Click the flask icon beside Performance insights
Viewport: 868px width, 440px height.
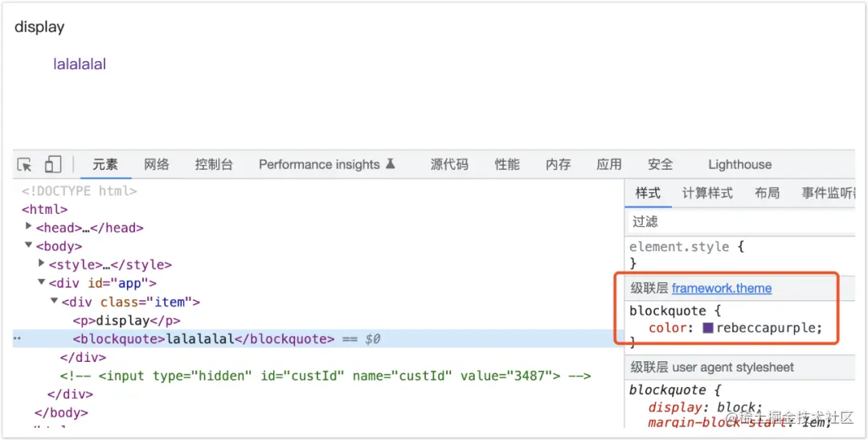point(391,163)
